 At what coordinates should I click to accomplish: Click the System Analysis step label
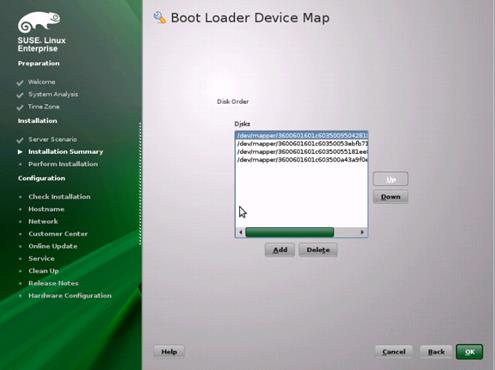pyautogui.click(x=53, y=94)
